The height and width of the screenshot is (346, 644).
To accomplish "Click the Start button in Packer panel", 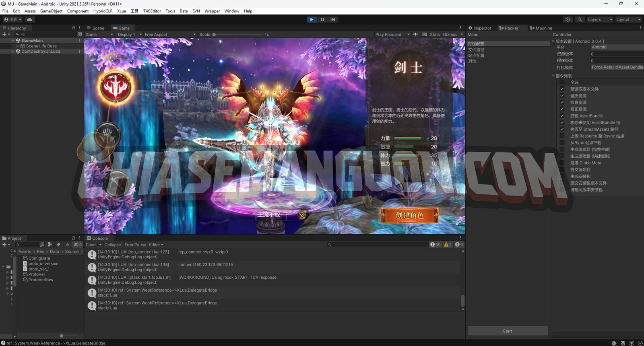I will [x=507, y=331].
